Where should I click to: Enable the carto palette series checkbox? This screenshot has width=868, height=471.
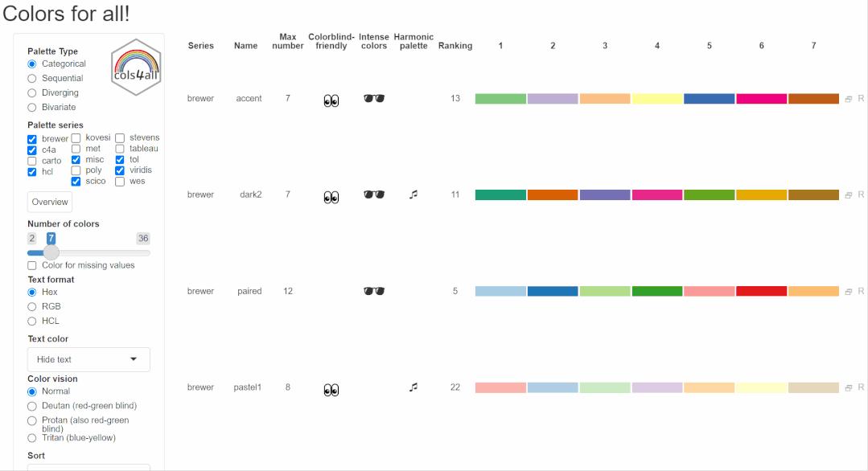(x=32, y=161)
